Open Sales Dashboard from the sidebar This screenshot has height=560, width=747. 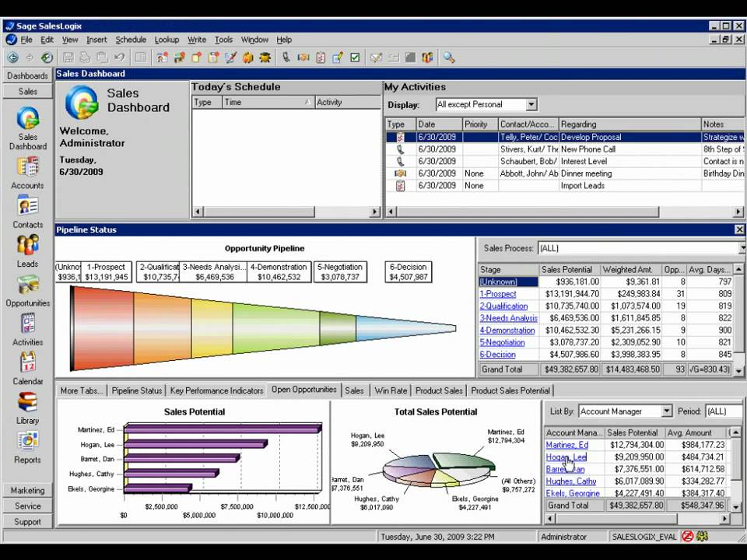(x=28, y=128)
